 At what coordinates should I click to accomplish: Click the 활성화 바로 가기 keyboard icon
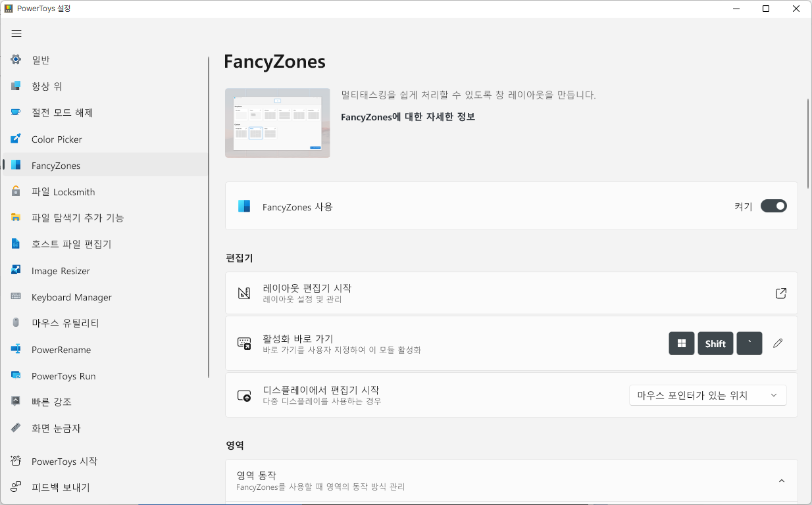coord(244,343)
